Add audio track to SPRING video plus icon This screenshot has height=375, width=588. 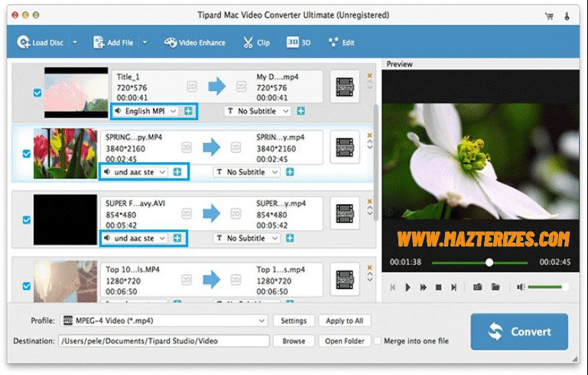pyautogui.click(x=177, y=172)
